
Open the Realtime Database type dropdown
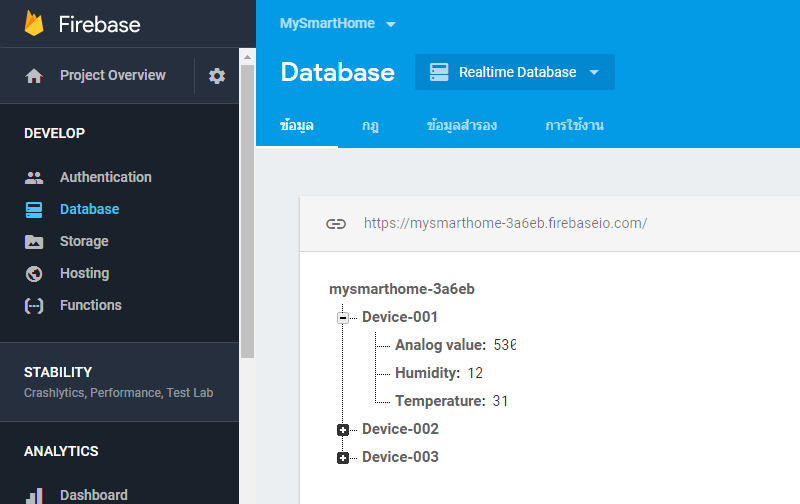[x=514, y=72]
